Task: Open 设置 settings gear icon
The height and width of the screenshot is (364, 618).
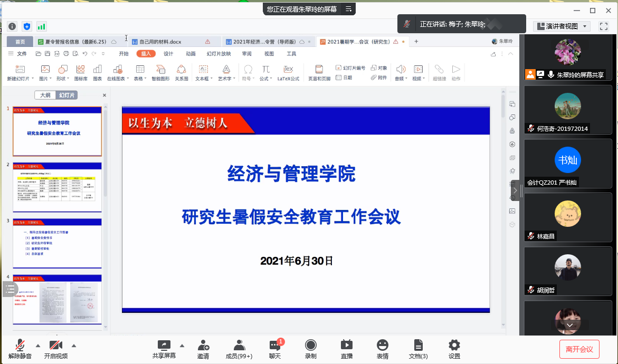Action: (x=454, y=346)
